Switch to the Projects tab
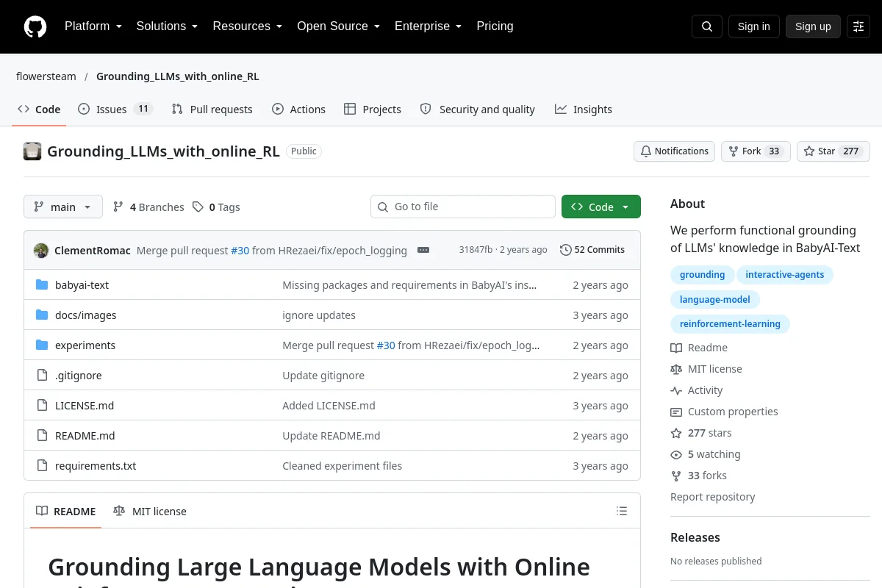This screenshot has width=882, height=588. point(373,110)
